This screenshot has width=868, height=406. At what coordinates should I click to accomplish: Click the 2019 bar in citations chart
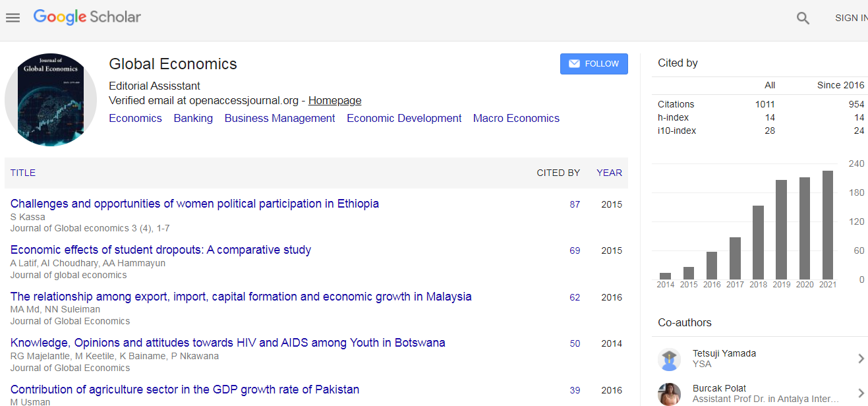coord(782,229)
